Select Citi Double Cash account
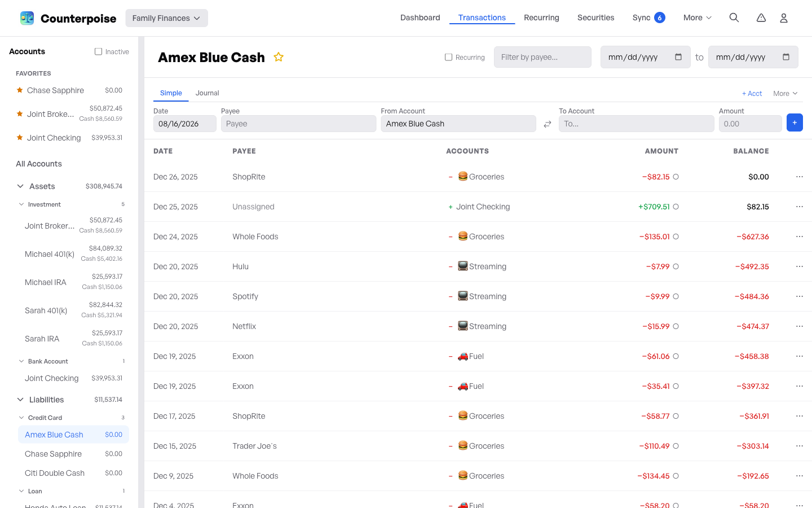 (73, 473)
